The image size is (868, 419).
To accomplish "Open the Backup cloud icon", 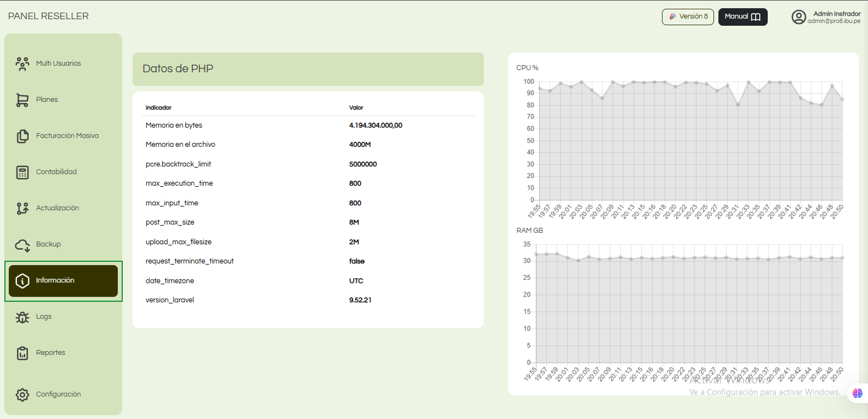I will 22,244.
